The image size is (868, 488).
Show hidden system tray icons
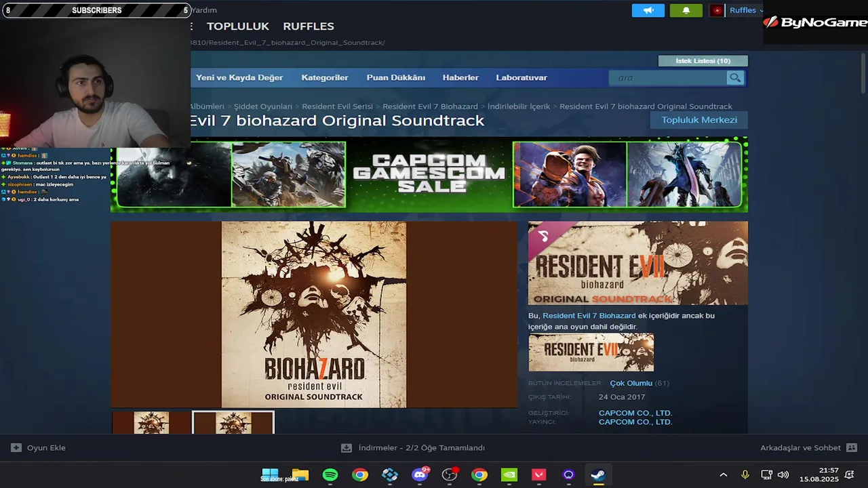pyautogui.click(x=723, y=474)
